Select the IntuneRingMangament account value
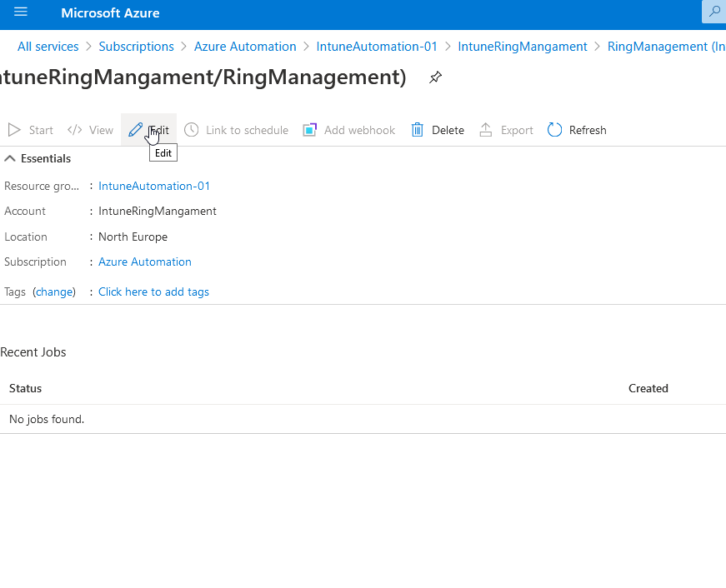The image size is (726, 588). (158, 212)
